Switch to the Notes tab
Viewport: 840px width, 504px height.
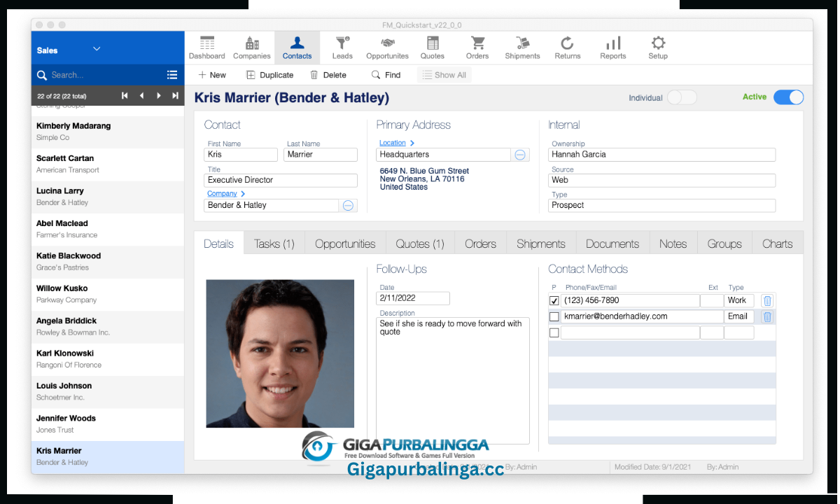click(x=673, y=244)
